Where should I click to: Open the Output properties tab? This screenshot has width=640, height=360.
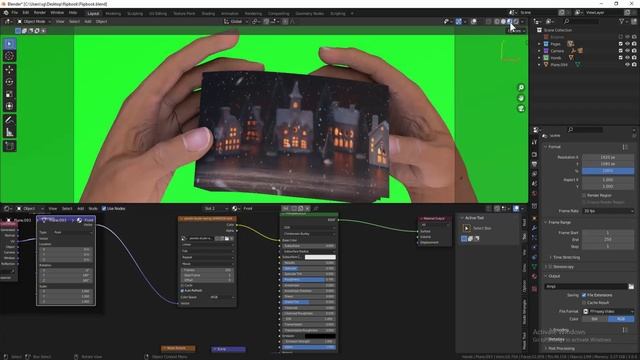(x=534, y=164)
